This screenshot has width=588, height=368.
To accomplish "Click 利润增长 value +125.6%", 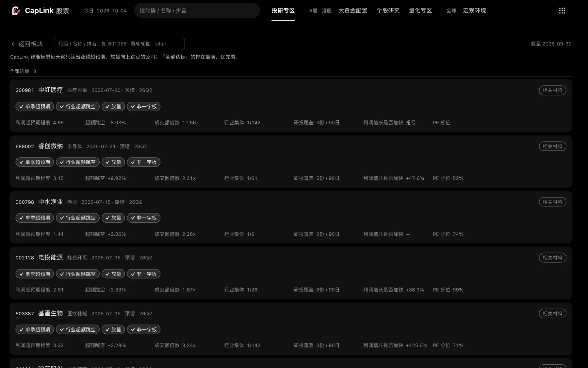I will click(416, 345).
